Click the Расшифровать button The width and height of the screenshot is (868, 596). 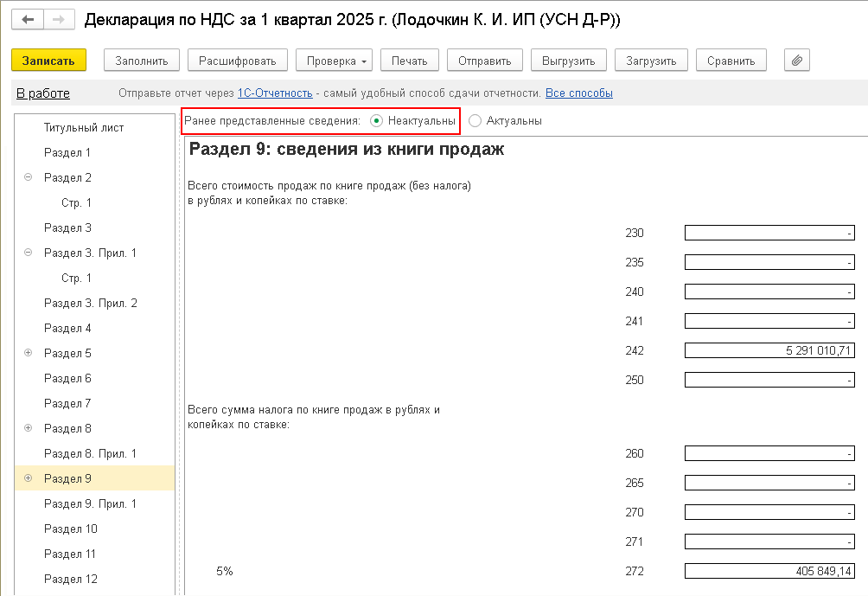[x=237, y=61]
